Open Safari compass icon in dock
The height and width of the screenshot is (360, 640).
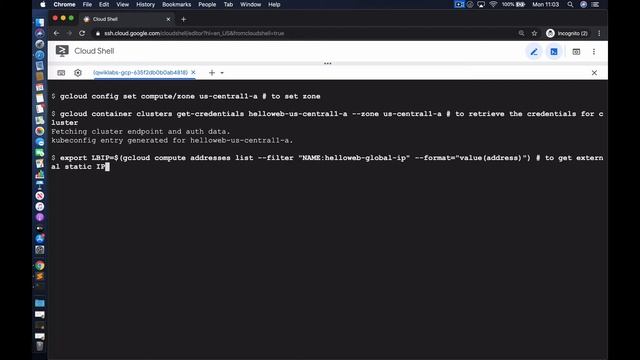pyautogui.click(x=40, y=55)
